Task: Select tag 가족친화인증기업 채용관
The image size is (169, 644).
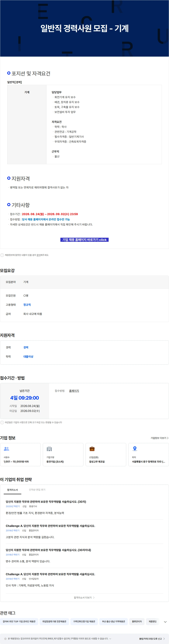Action: point(84,621)
